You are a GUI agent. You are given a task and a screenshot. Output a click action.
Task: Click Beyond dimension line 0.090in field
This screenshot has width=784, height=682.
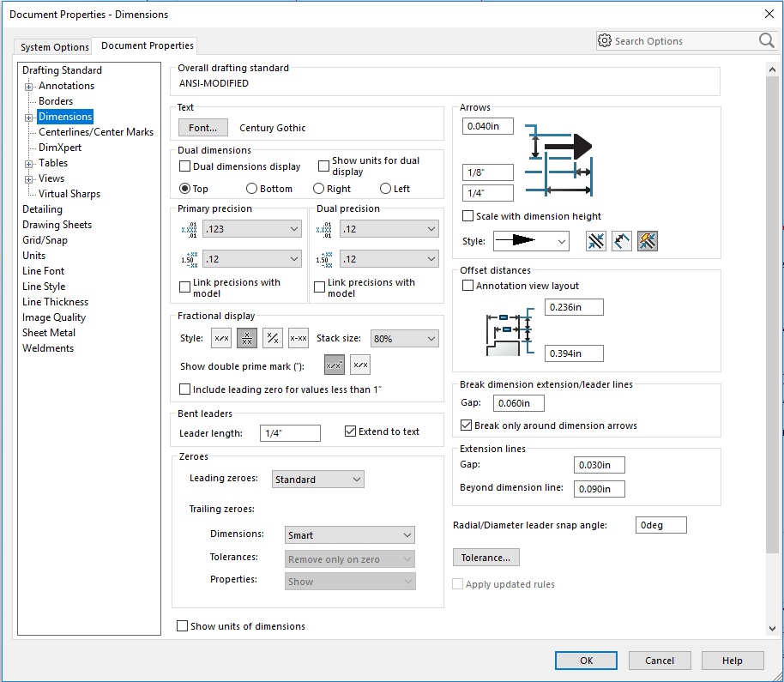(599, 489)
